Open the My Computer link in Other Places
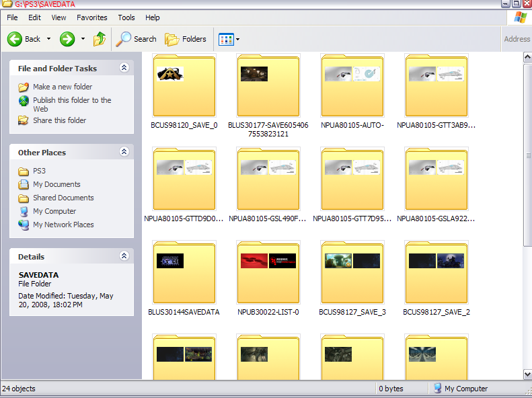Viewport: 532px width, 398px height. pos(54,211)
